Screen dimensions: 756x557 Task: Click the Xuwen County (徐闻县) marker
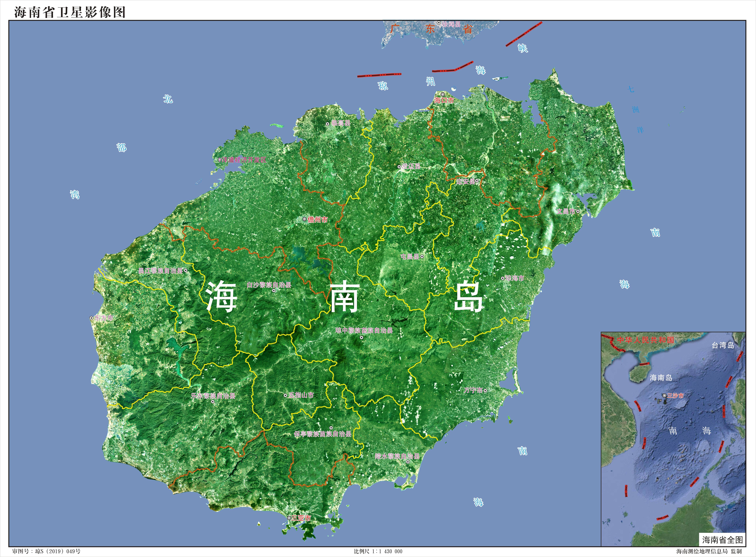click(439, 23)
